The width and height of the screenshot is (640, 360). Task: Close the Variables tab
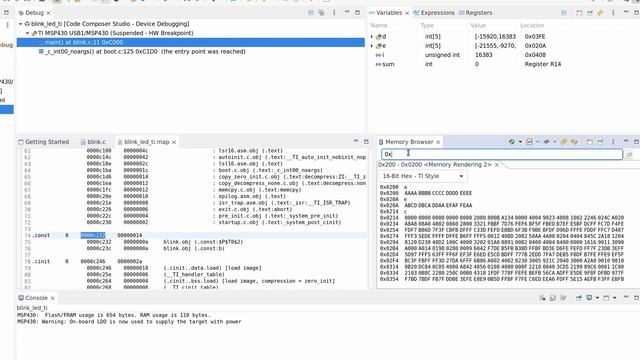point(407,13)
